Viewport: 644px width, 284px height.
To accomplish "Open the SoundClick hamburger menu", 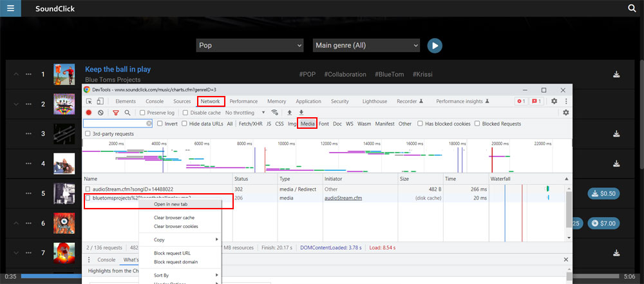I will [10, 8].
